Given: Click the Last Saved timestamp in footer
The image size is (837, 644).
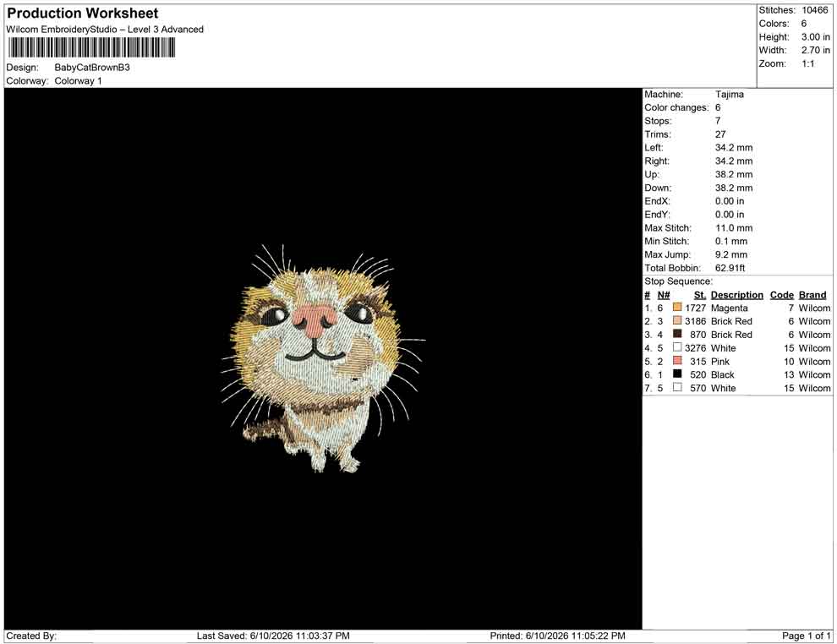Looking at the screenshot, I should click(273, 636).
